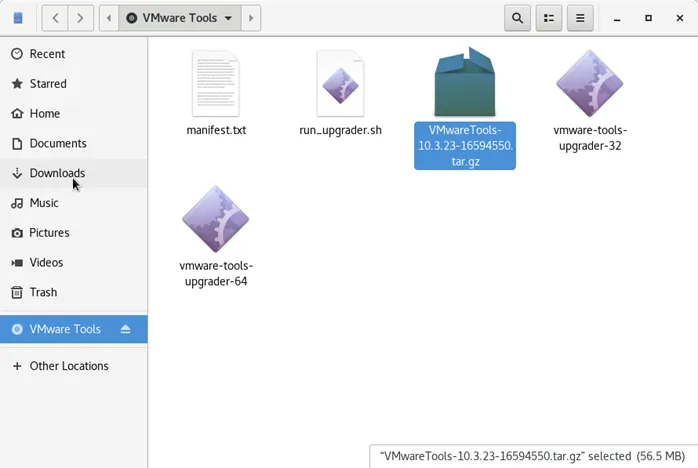Click the Trash bin icon
This screenshot has width=698, height=468.
[x=17, y=292]
